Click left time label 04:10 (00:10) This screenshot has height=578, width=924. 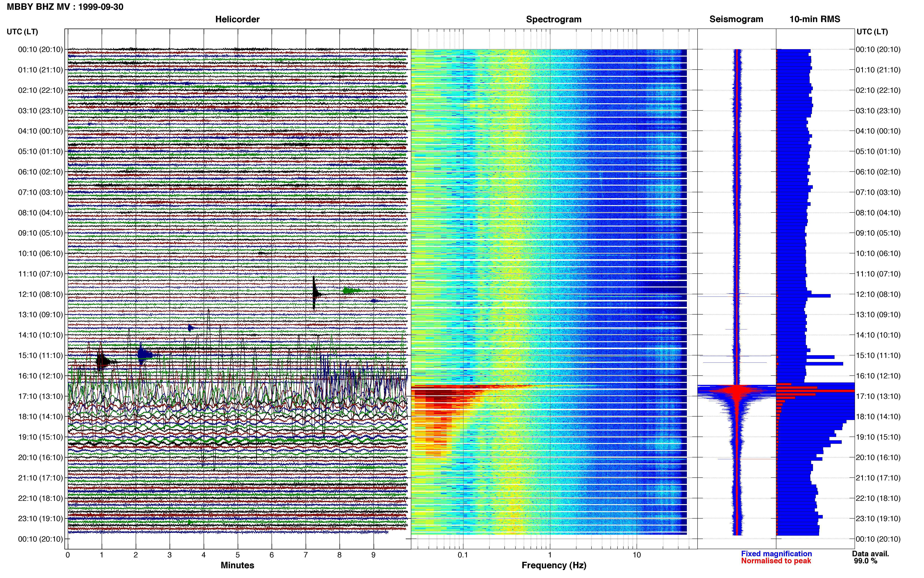click(x=41, y=131)
